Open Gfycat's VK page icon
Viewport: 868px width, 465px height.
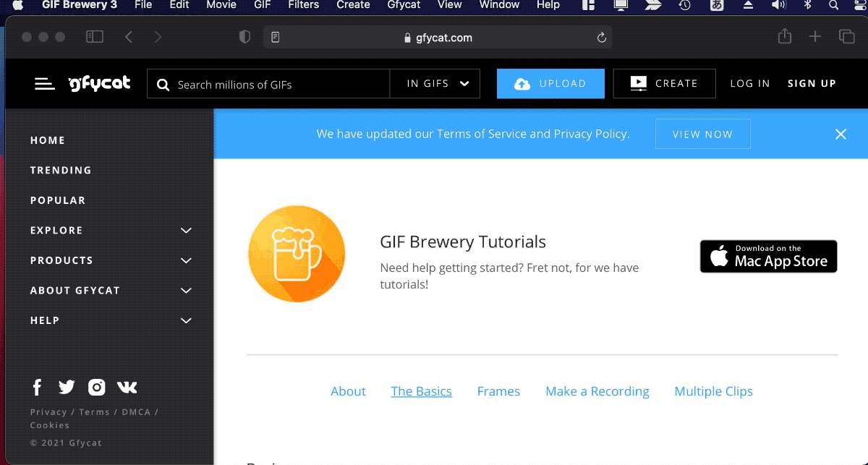click(x=127, y=388)
